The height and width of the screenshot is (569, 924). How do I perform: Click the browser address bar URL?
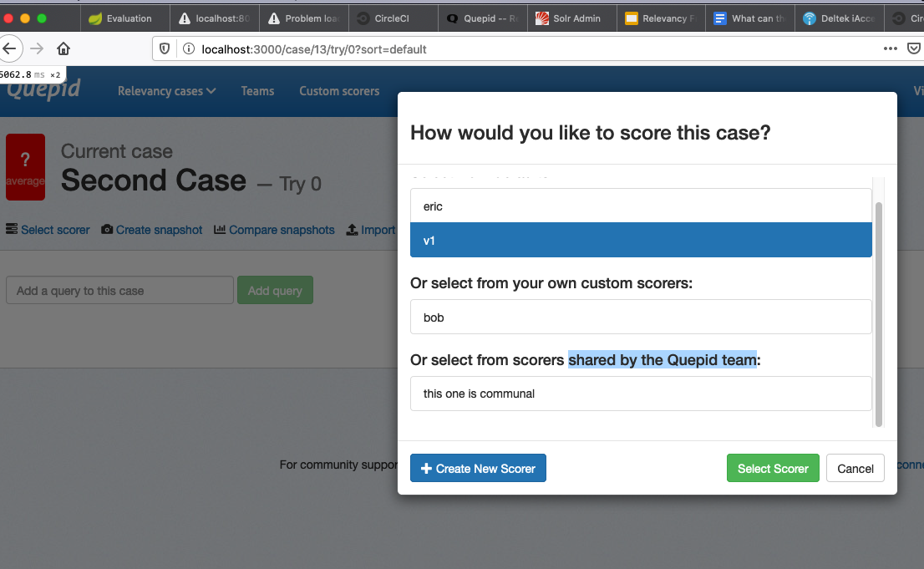pyautogui.click(x=313, y=49)
